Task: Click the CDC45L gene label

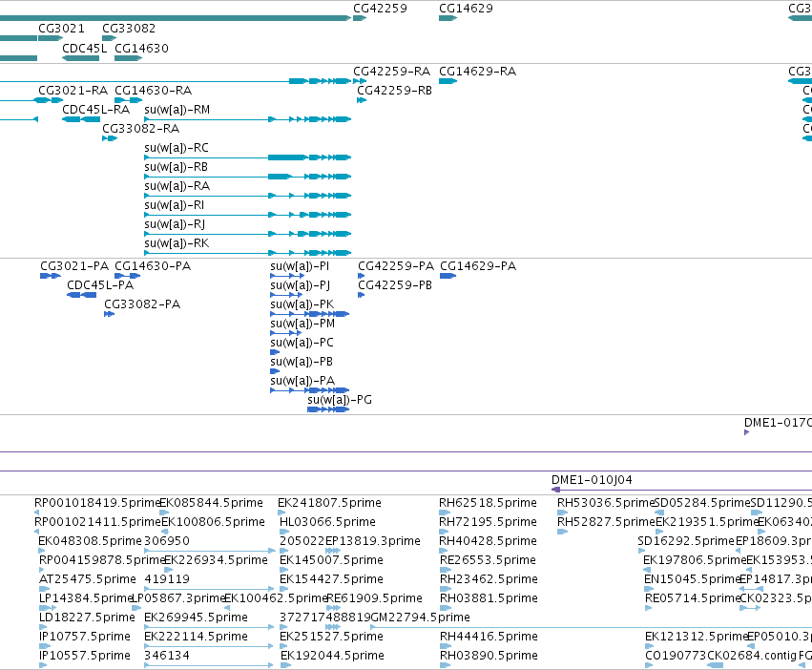Action: [84, 48]
